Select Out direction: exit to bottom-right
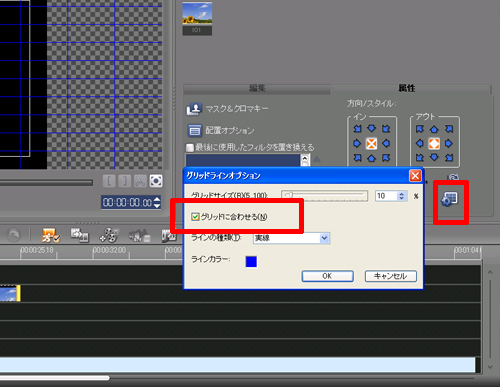500x387 pixels. coord(449,157)
